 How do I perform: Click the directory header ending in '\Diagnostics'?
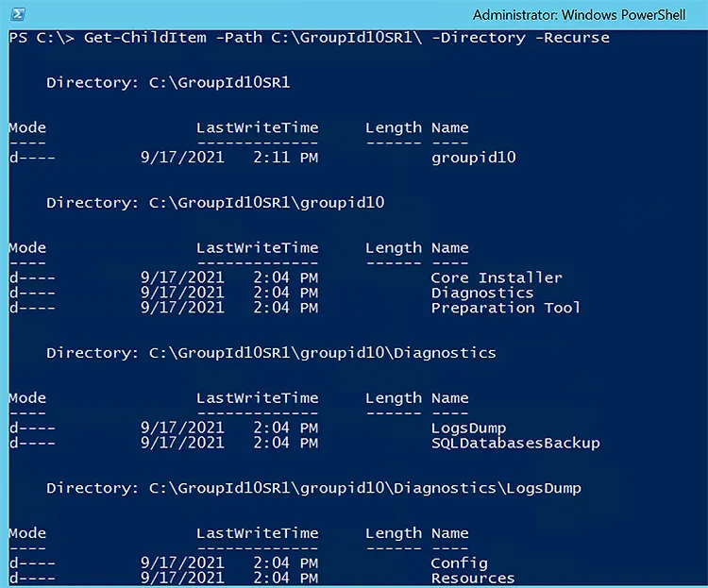point(271,353)
